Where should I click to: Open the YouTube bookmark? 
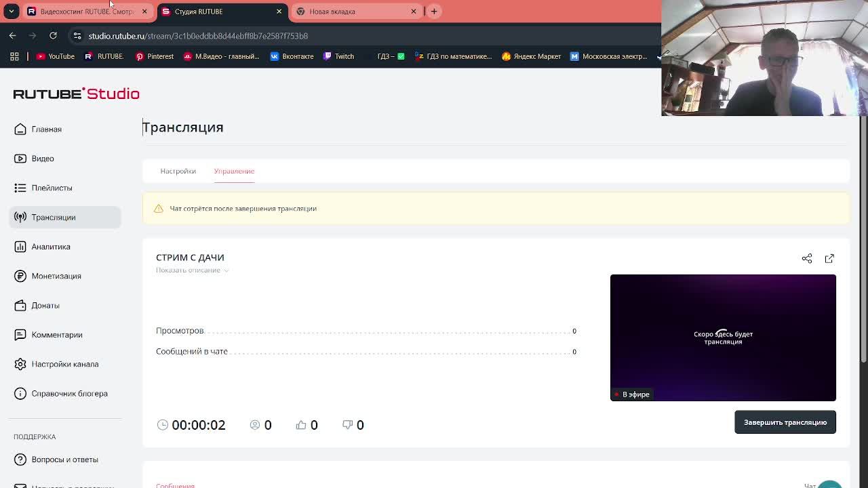tap(56, 56)
